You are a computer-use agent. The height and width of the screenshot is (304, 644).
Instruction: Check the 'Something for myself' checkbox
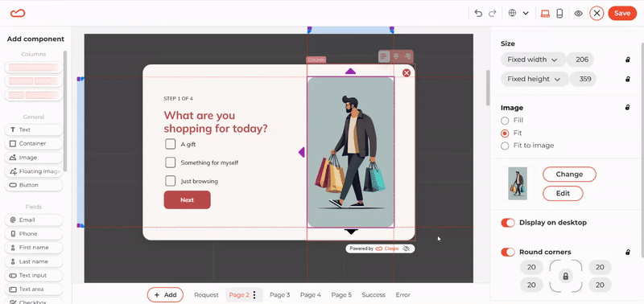pos(170,162)
